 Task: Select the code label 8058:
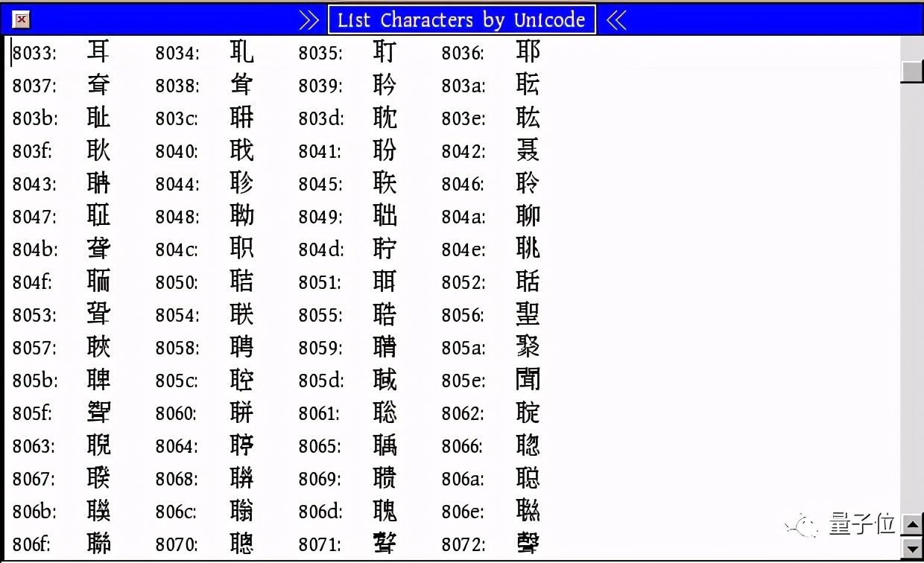[177, 348]
